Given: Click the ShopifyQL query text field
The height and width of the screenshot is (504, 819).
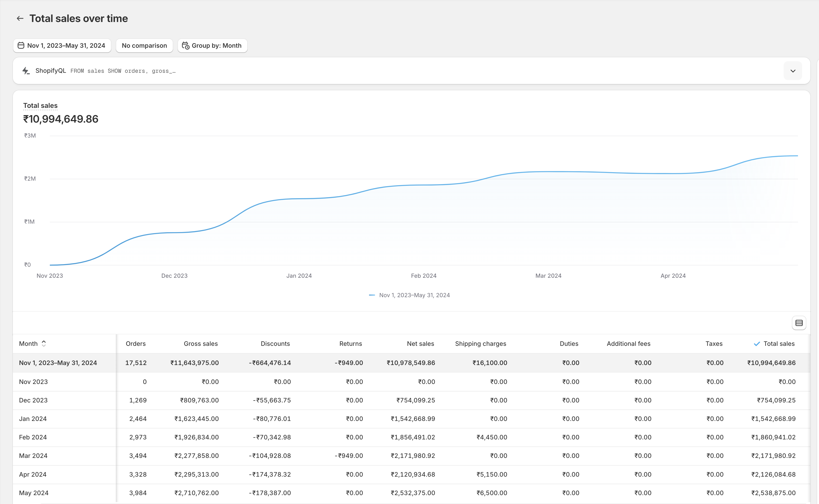Looking at the screenshot, I should pyautogui.click(x=123, y=71).
